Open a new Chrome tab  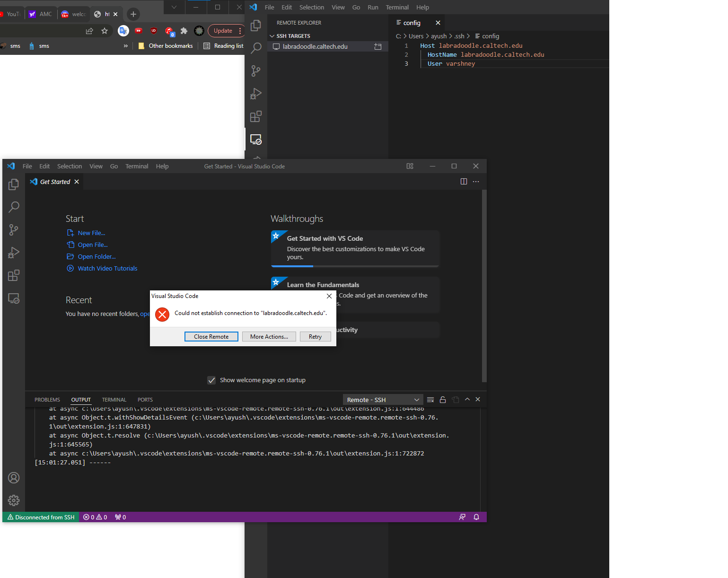(x=133, y=14)
